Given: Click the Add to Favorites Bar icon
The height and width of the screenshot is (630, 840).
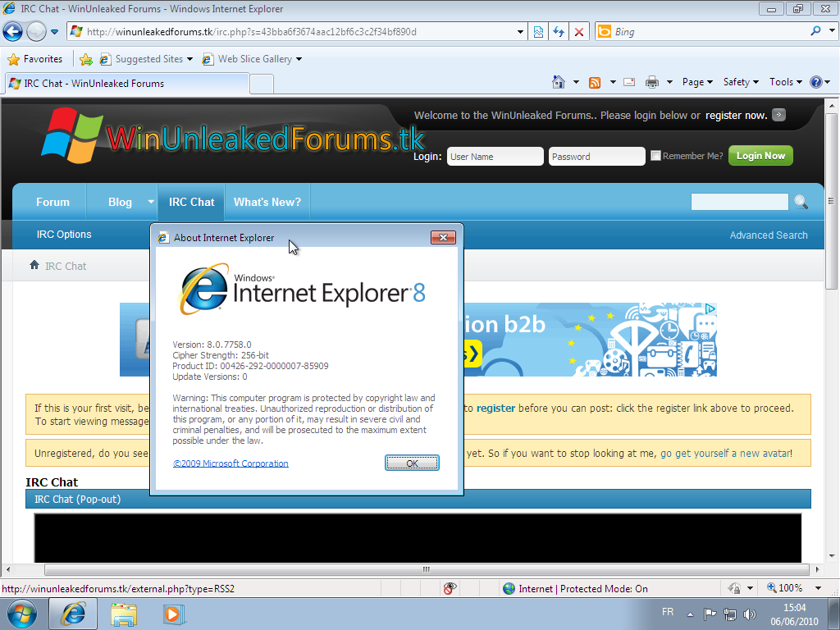Looking at the screenshot, I should (85, 59).
